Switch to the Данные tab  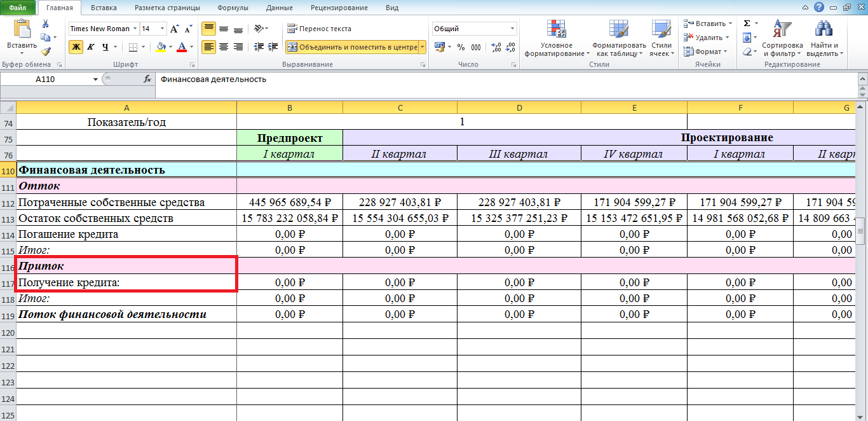tap(280, 8)
